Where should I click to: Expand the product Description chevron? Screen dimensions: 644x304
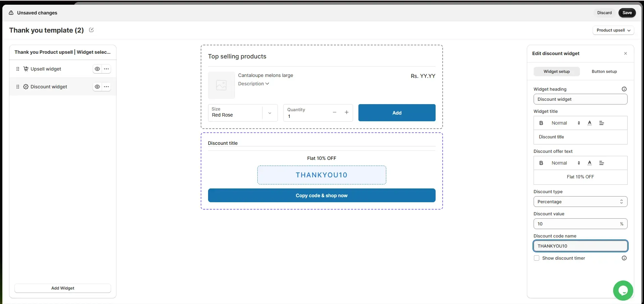pyautogui.click(x=267, y=84)
